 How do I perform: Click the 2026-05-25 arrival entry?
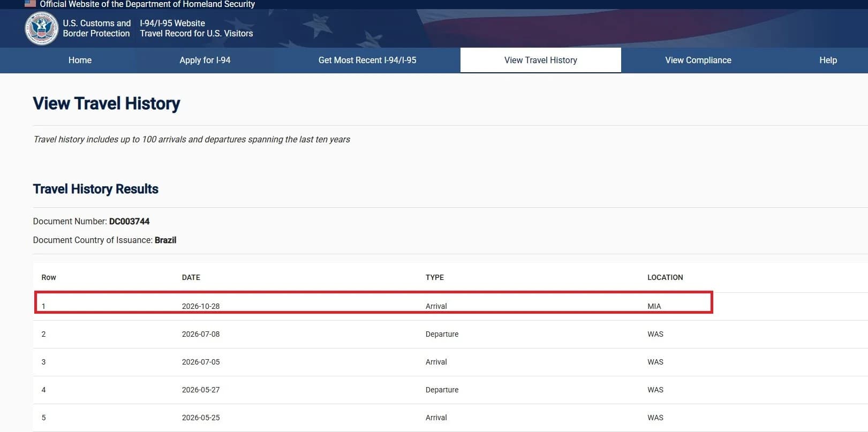(x=450, y=418)
